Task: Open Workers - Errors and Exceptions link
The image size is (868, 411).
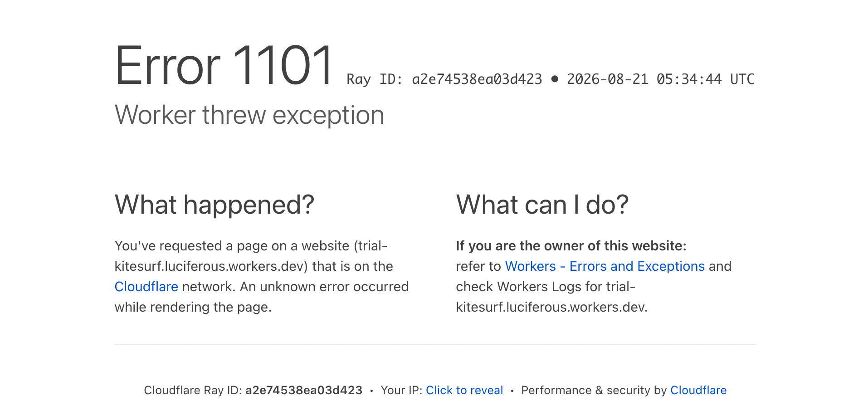Action: click(605, 266)
